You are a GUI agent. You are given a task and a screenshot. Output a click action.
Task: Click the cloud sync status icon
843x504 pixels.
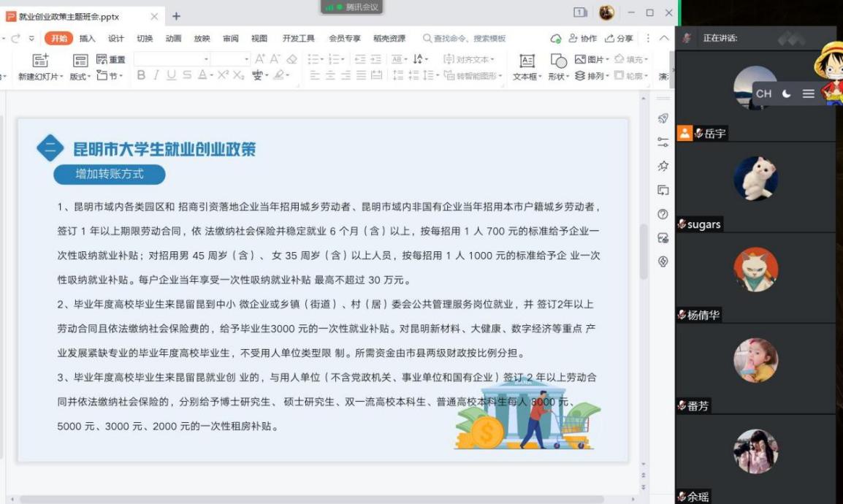pyautogui.click(x=556, y=39)
